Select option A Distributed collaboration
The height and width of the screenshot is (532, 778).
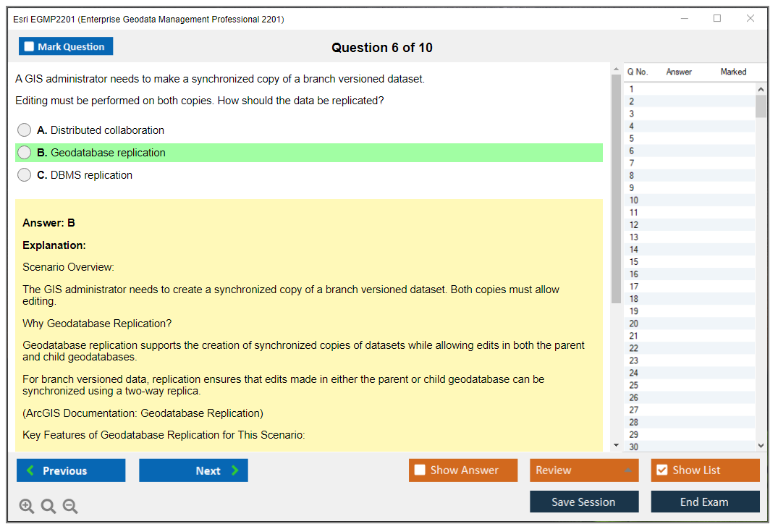point(24,130)
